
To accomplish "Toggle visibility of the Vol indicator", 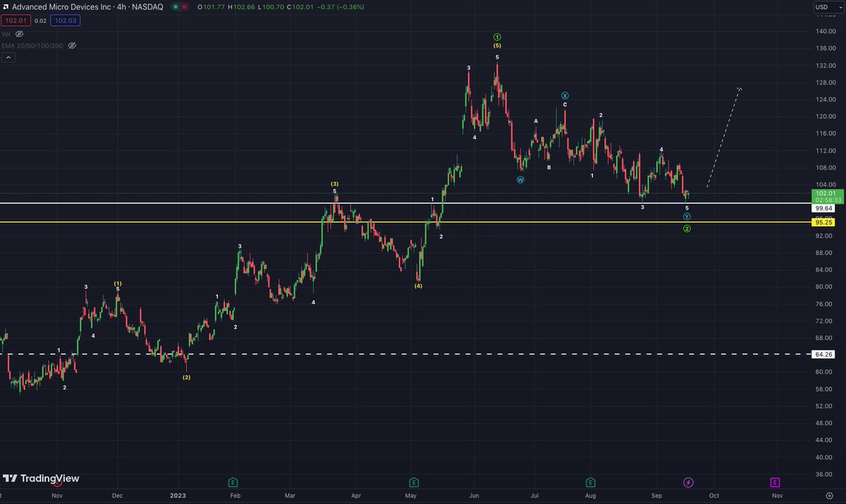I will pyautogui.click(x=19, y=33).
